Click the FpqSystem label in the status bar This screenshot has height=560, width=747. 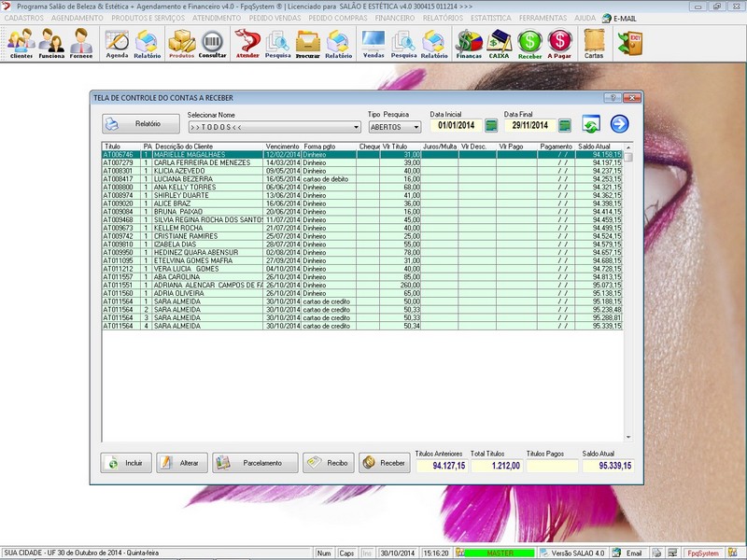coord(703,553)
